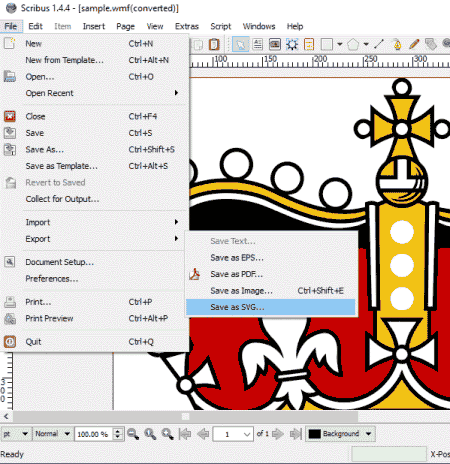Select the Bezier Curve pen tool
The width and height of the screenshot is (450, 464).
[x=397, y=44]
